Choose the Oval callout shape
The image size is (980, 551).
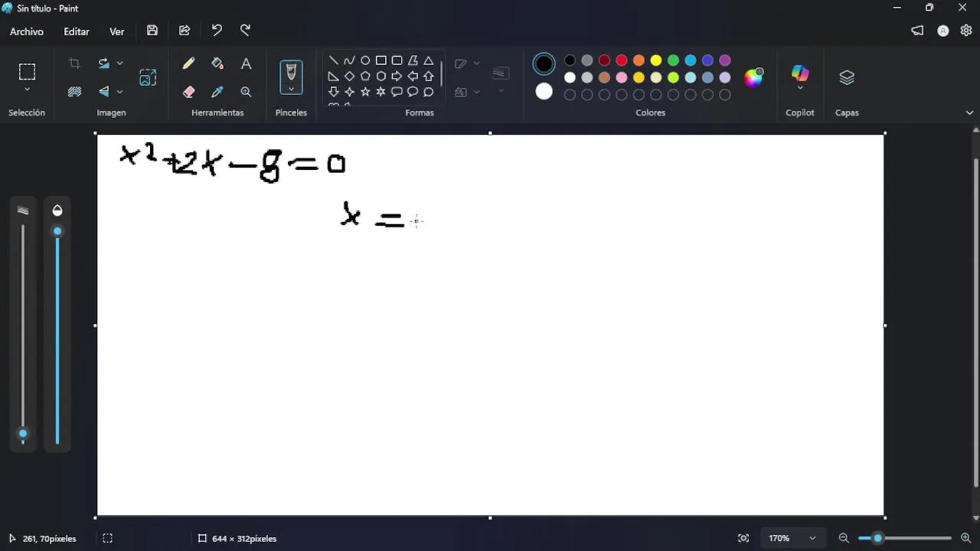coord(413,92)
